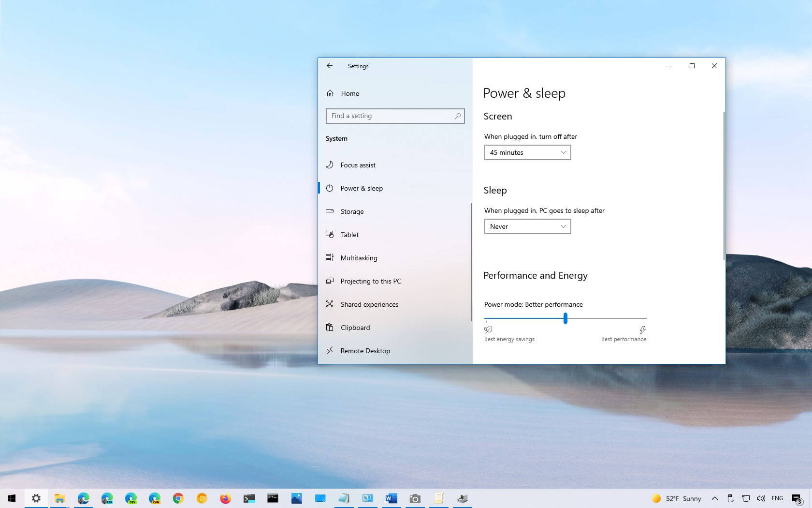Screen dimensions: 812x508
Task: Open Multitasking settings page
Action: coord(394,258)
